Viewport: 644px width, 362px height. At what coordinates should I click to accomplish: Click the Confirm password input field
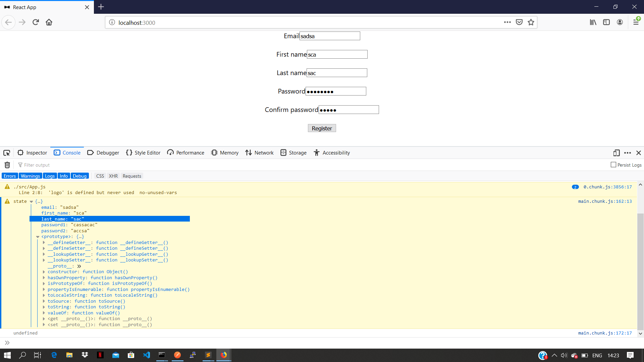click(x=348, y=110)
